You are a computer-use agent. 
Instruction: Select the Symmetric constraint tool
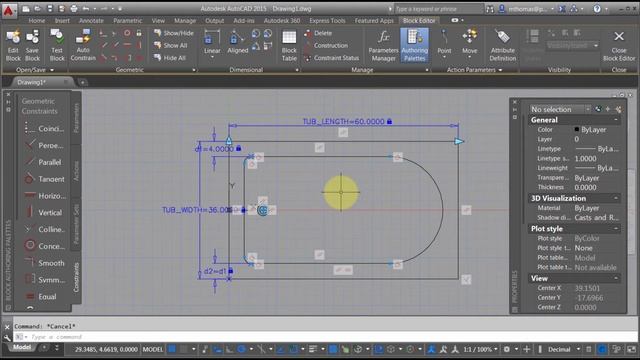44,280
